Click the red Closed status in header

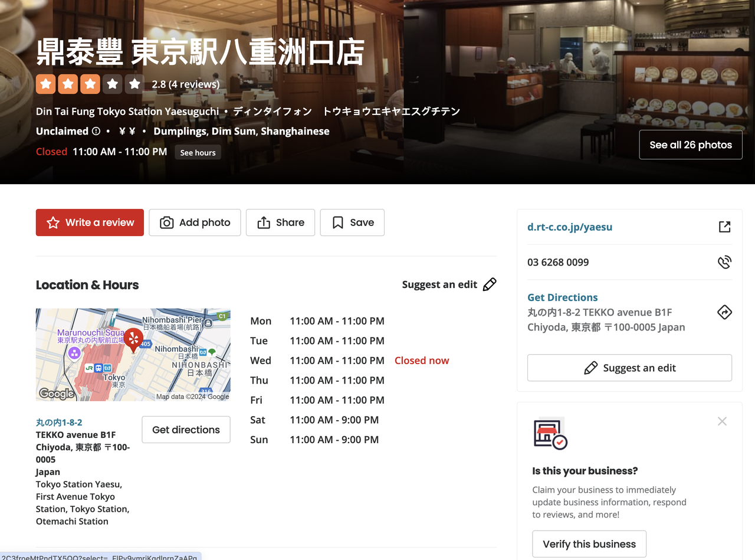tap(51, 152)
